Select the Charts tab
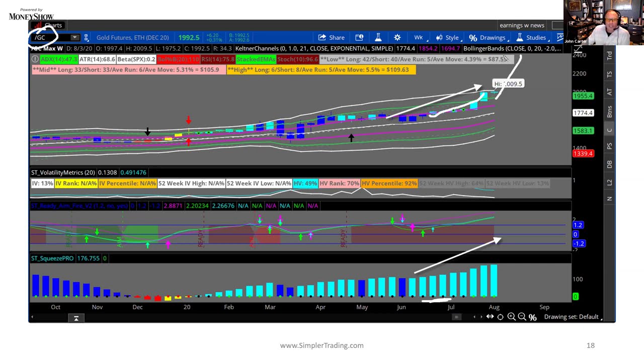644x362 pixels. (49, 25)
